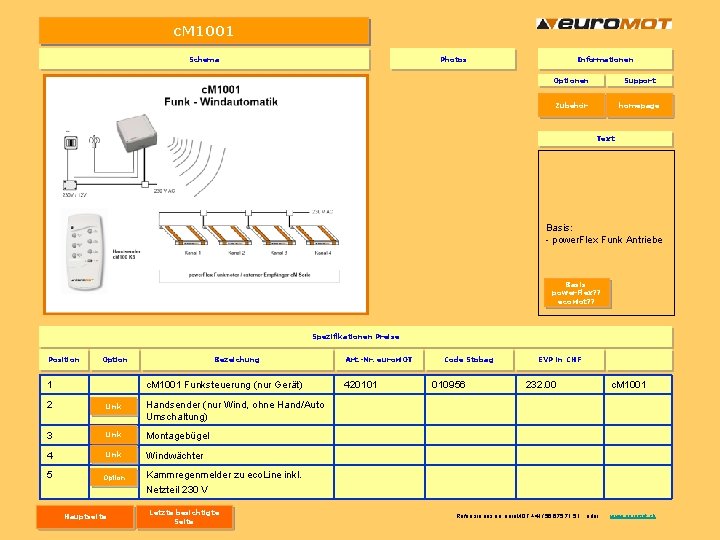Screen dimensions: 720x540
Task: Click the remote control image in schema
Action: tap(85, 251)
